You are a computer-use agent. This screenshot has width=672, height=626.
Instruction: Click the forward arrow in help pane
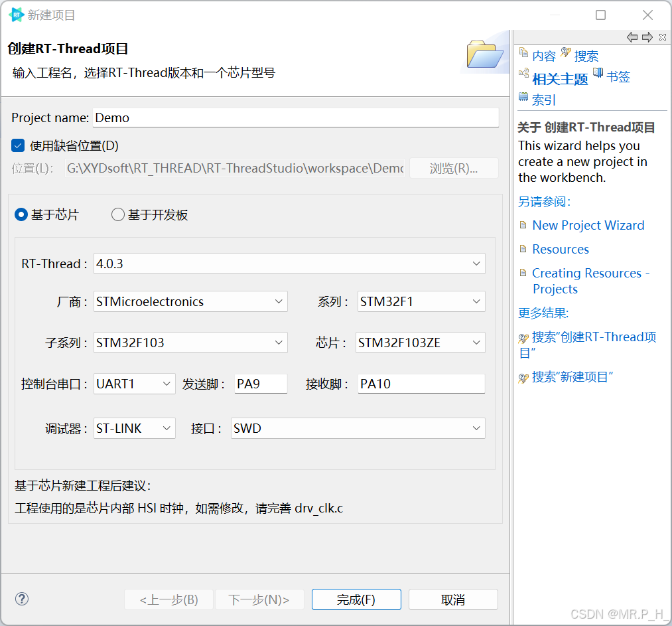(647, 37)
